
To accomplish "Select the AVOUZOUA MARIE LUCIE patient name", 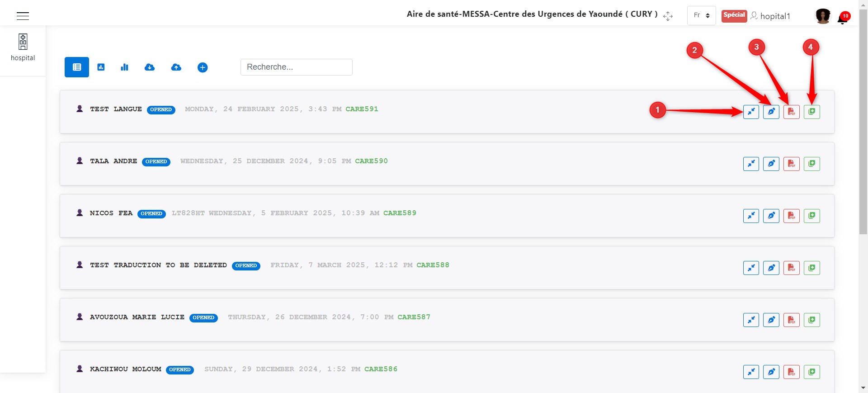I will [137, 317].
